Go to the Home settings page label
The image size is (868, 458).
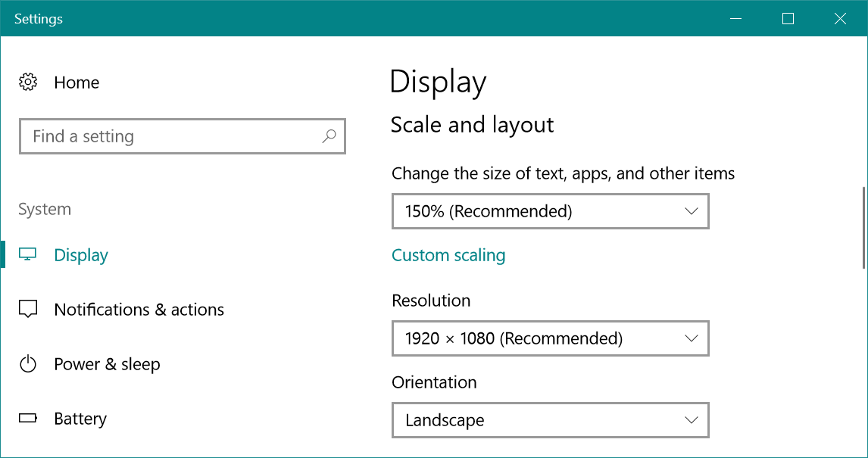click(76, 83)
